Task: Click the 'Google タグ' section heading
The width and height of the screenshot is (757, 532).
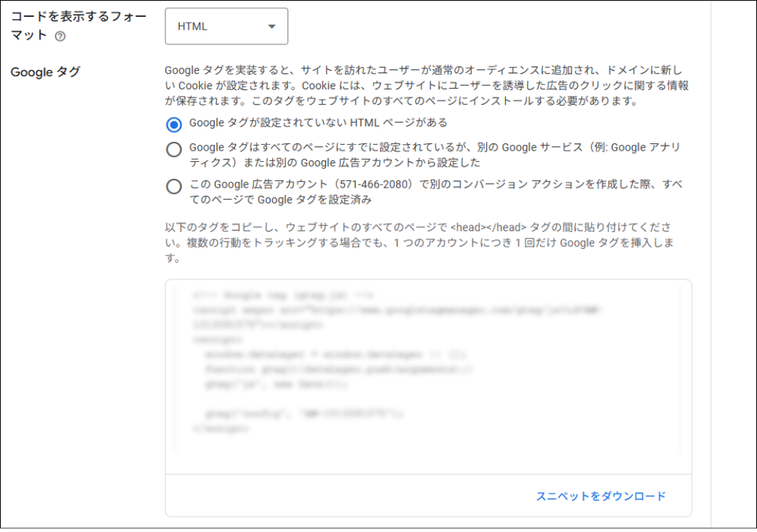Action: coord(45,72)
